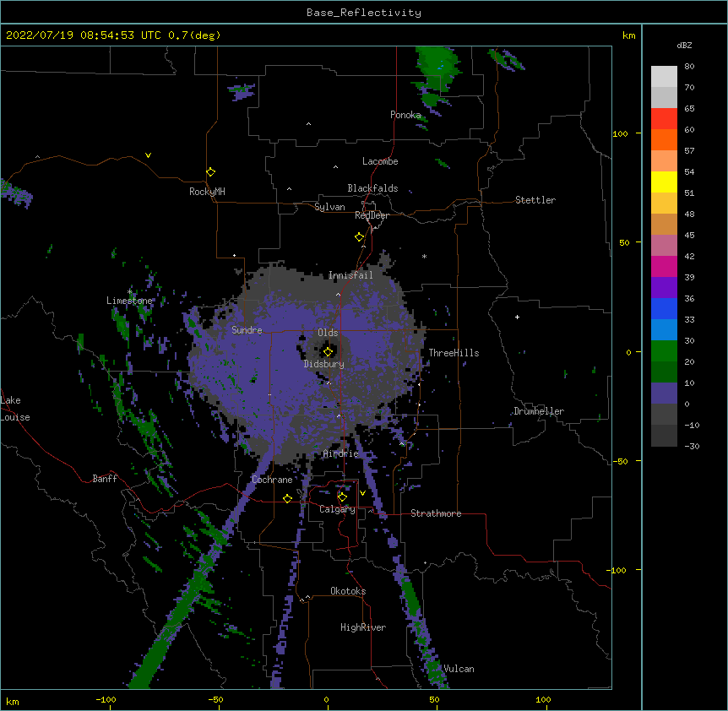Click the Limestone label on the map
This screenshot has width=728, height=711.
pos(129,301)
